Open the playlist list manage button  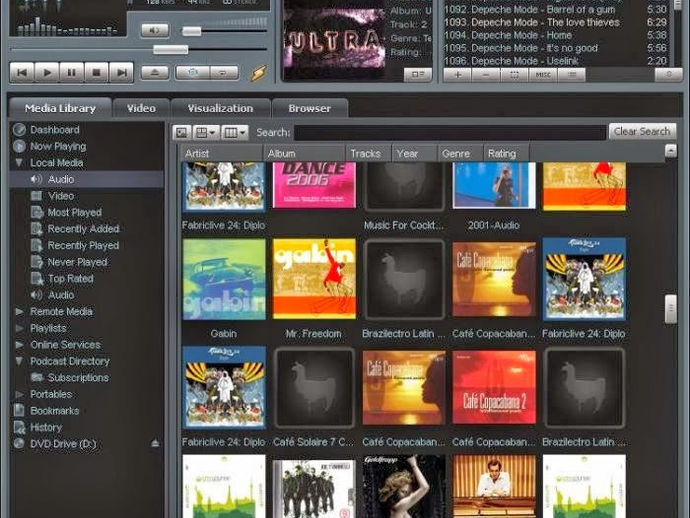(572, 75)
